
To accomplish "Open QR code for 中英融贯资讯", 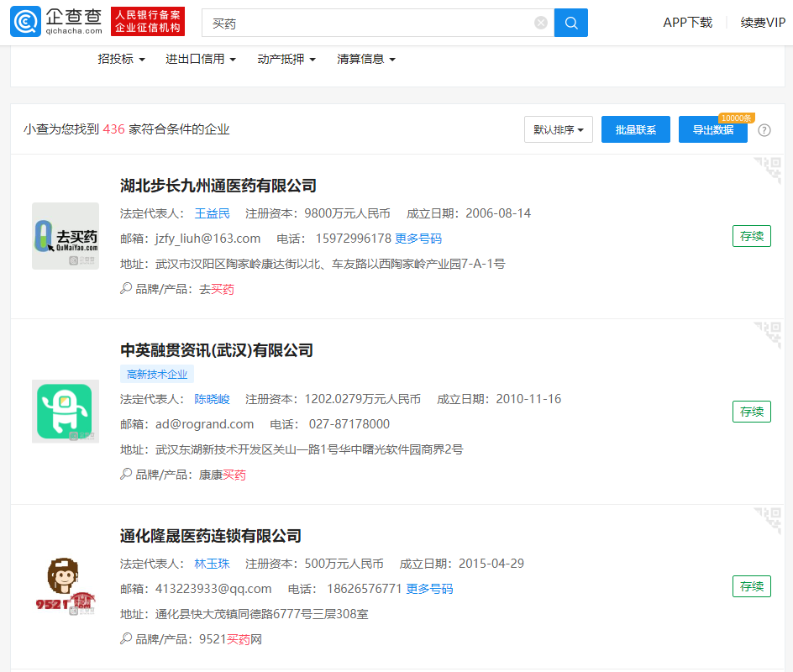I will 767,335.
